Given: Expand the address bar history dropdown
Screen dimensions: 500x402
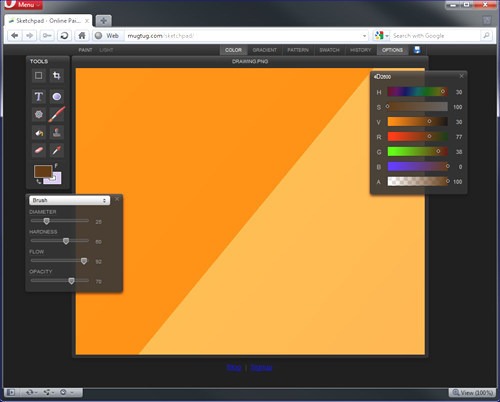Looking at the screenshot, I should (x=364, y=36).
